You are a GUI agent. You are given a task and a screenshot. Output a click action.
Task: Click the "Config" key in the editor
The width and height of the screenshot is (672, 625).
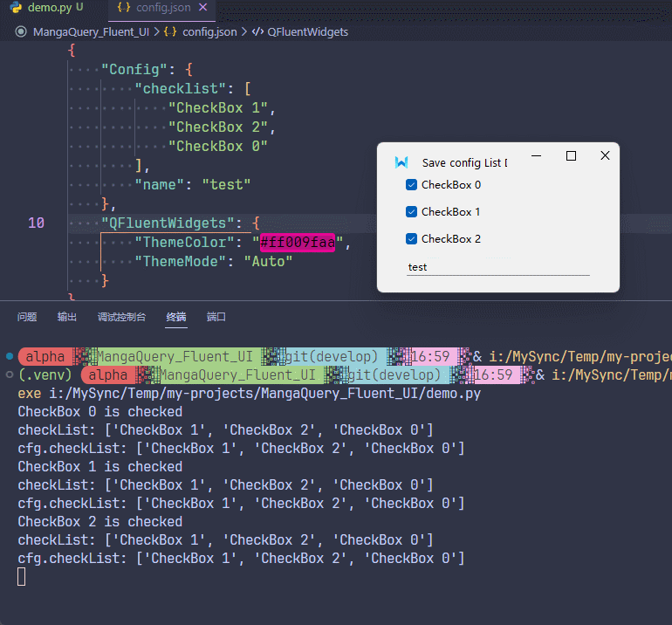(x=134, y=70)
